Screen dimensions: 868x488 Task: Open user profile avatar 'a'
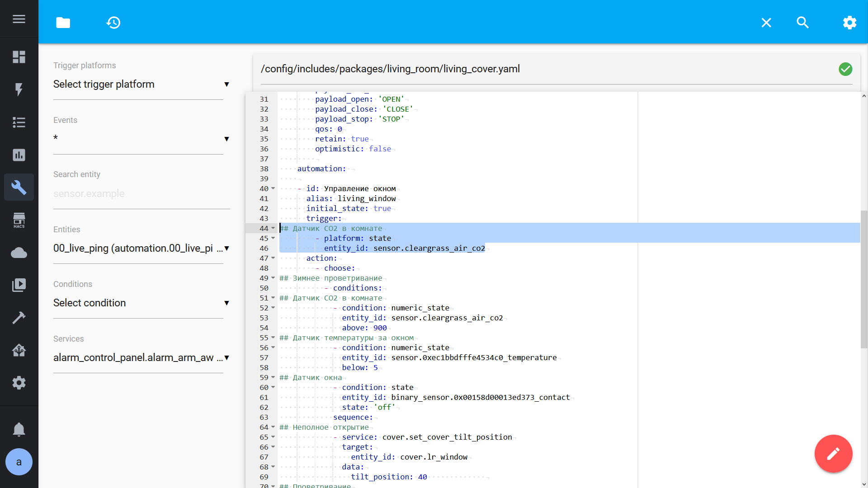tap(19, 462)
